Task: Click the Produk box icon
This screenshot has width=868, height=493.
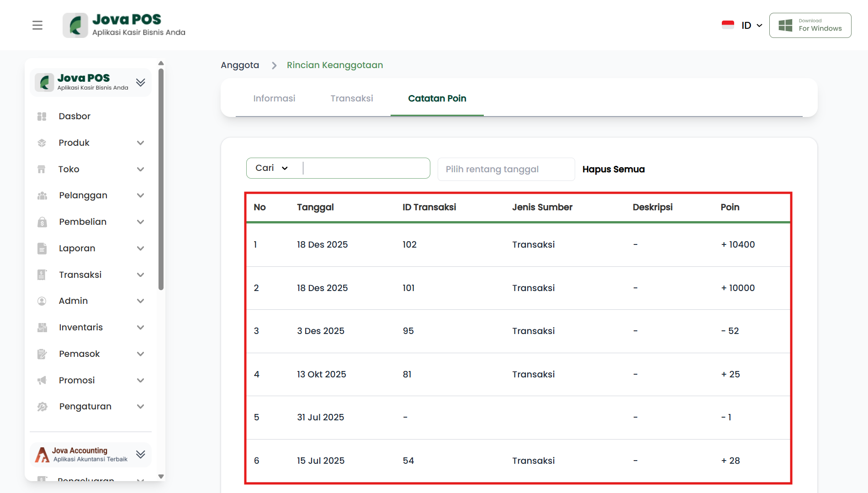Action: click(42, 143)
